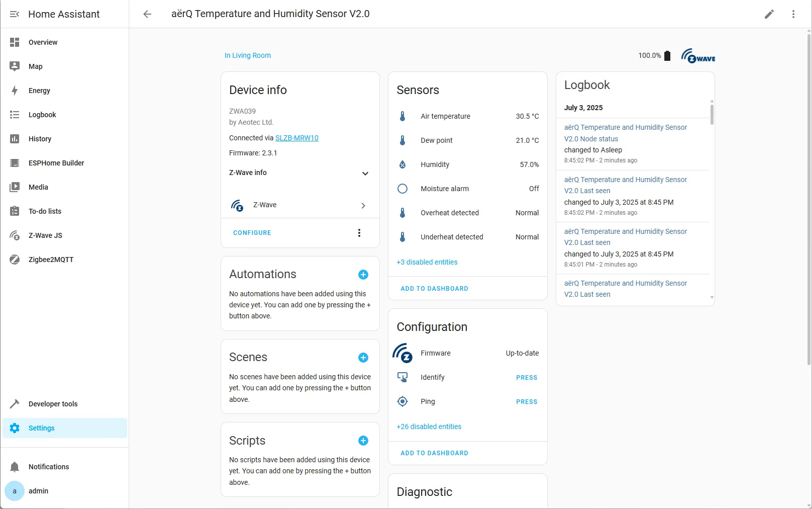This screenshot has height=509, width=812.
Task: Open the Map view in sidebar
Action: point(36,66)
